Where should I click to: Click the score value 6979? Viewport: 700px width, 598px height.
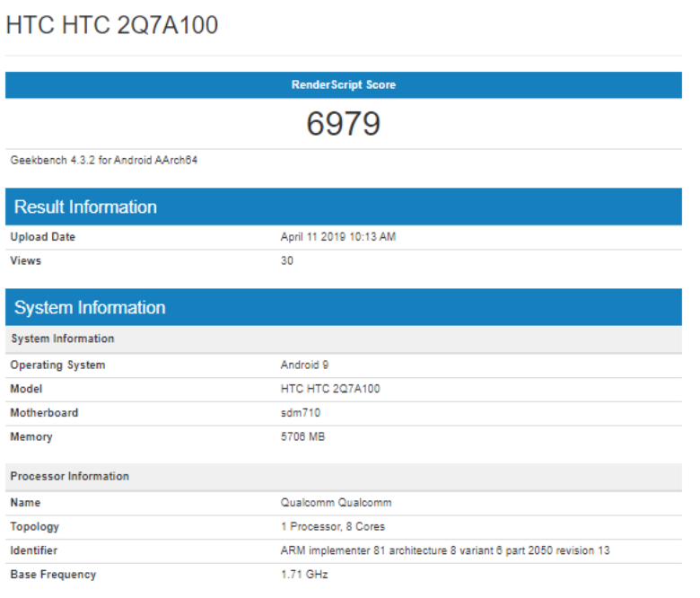tap(344, 124)
